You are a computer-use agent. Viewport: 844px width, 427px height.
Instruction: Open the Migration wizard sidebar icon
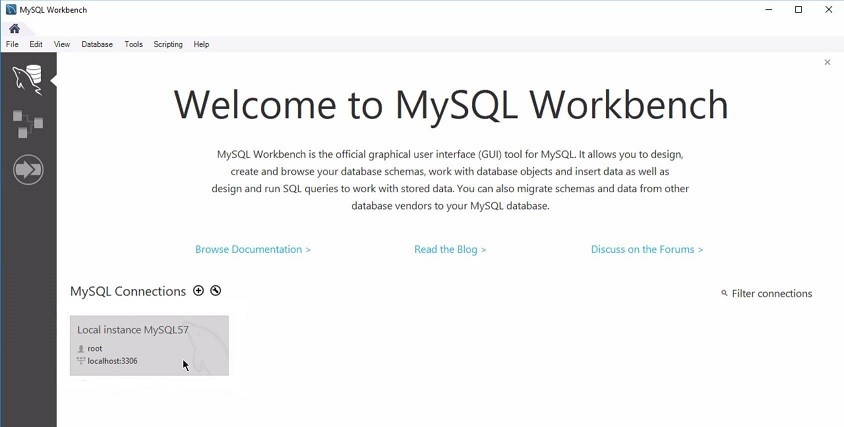click(x=28, y=170)
